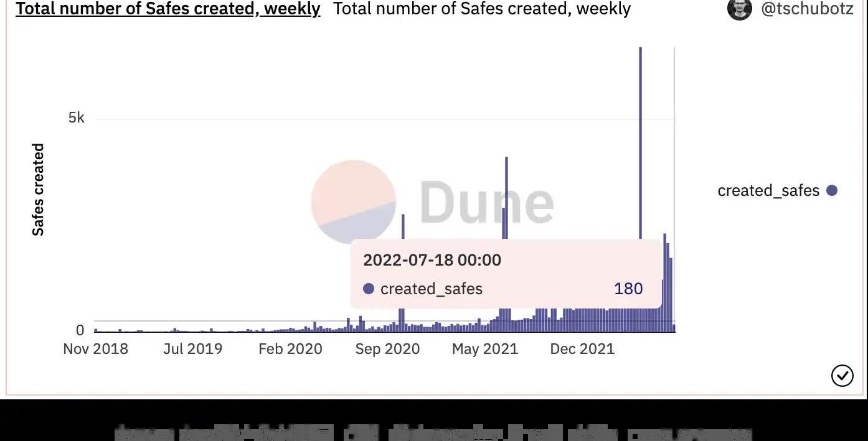Toggle the created_safes legend label

coord(768,190)
